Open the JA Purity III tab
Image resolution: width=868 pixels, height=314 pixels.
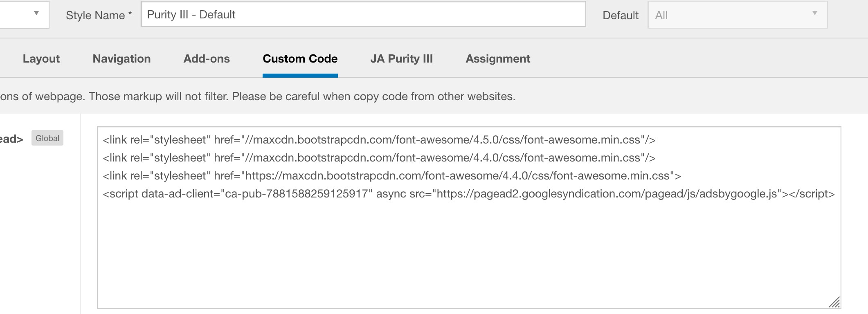click(x=401, y=59)
